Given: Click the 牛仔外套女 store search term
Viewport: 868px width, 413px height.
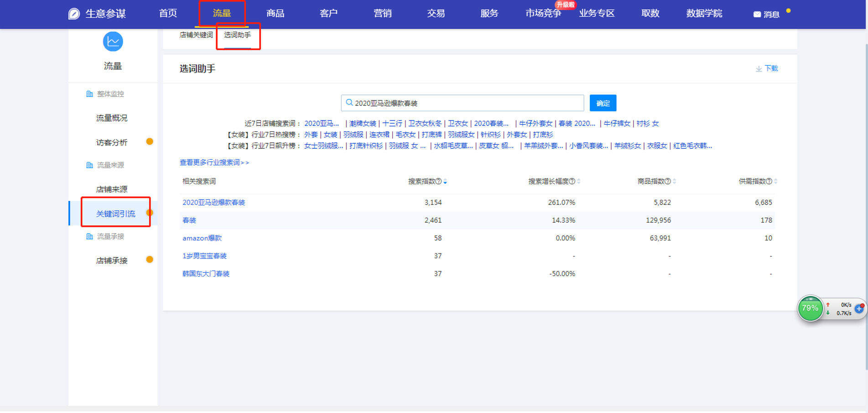Looking at the screenshot, I should (536, 123).
